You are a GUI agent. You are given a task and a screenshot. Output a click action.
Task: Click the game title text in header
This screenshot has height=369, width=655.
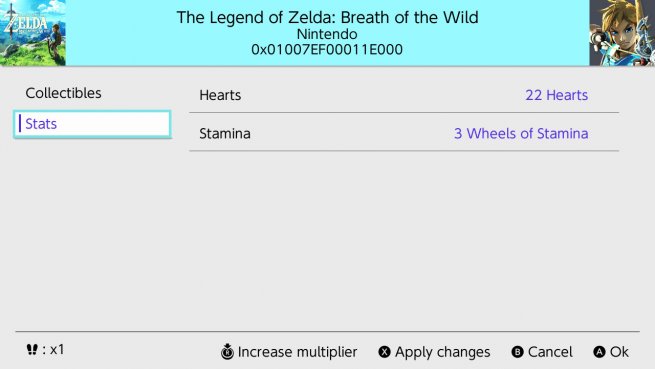point(328,18)
